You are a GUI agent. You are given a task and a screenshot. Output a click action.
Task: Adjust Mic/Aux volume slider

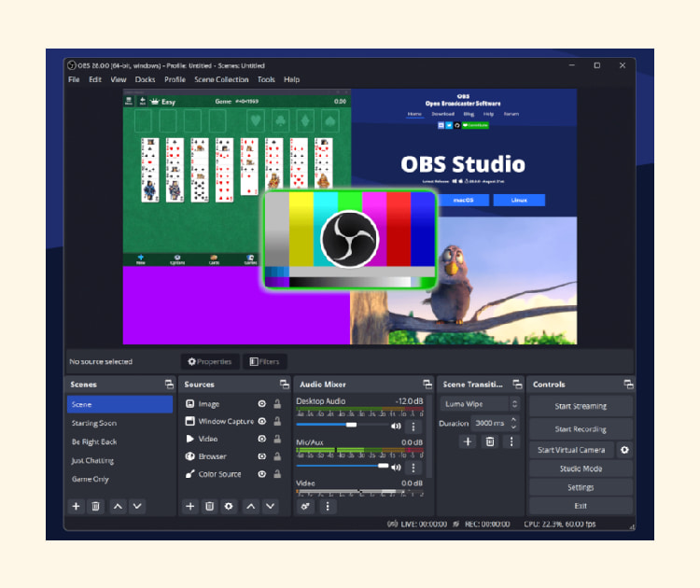coord(343,466)
